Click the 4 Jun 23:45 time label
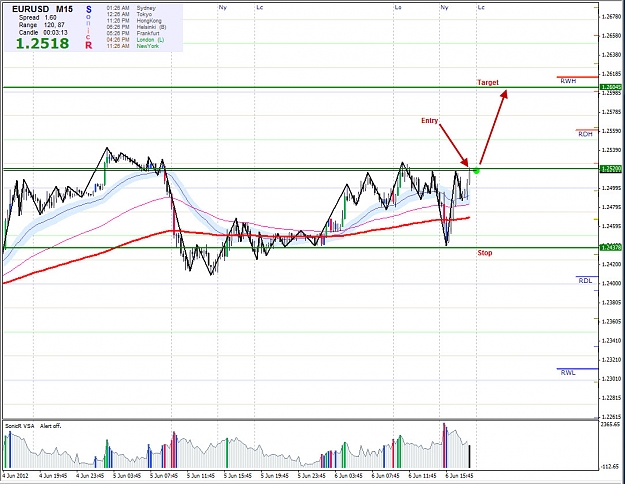The width and height of the screenshot is (625, 484). point(90,476)
